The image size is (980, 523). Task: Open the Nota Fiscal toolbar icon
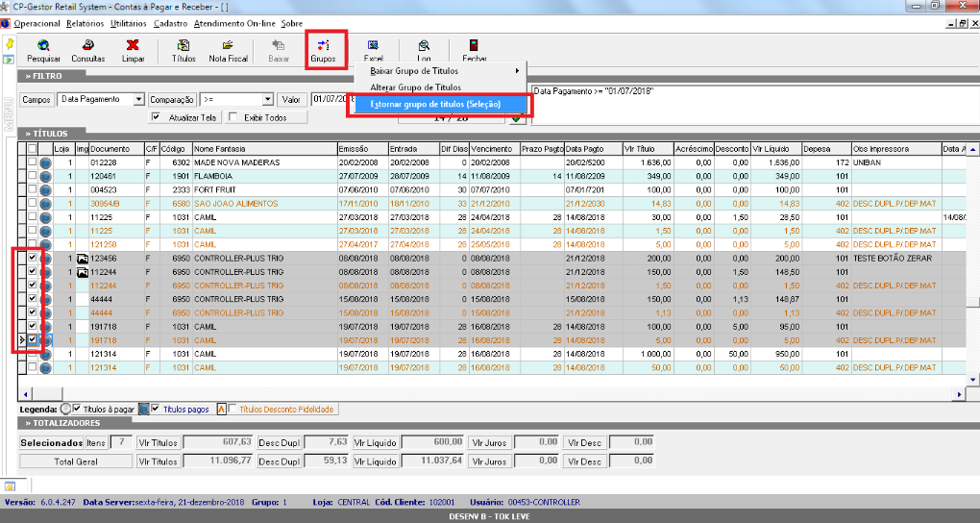[228, 46]
